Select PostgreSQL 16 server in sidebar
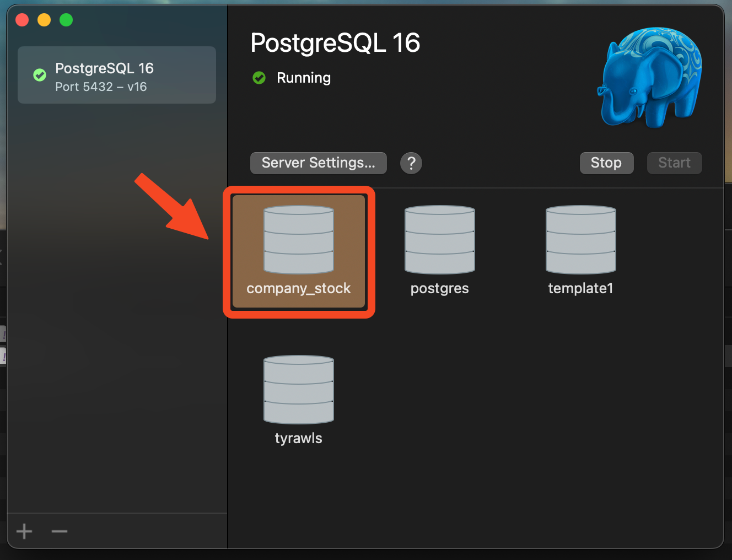This screenshot has height=560, width=732. point(117,75)
